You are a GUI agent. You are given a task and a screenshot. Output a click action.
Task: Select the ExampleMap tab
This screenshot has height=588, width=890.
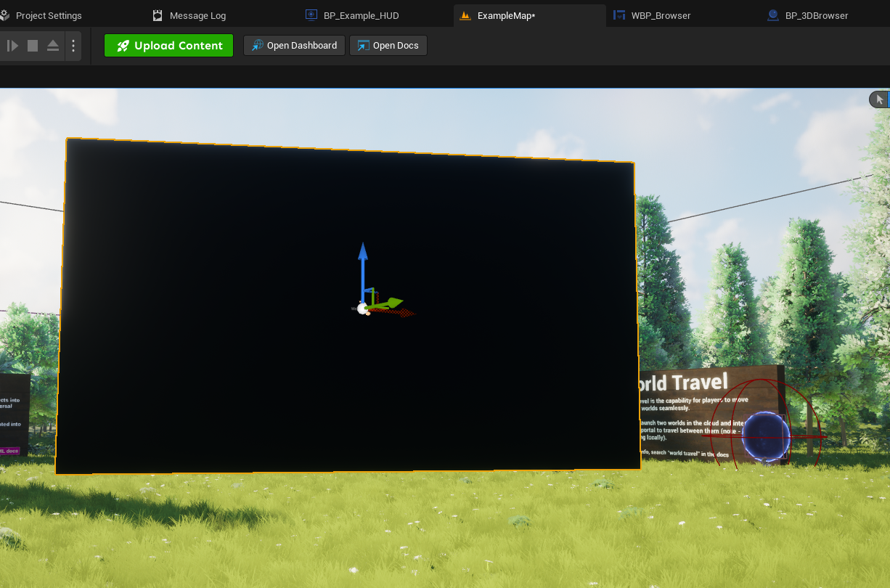pos(505,15)
